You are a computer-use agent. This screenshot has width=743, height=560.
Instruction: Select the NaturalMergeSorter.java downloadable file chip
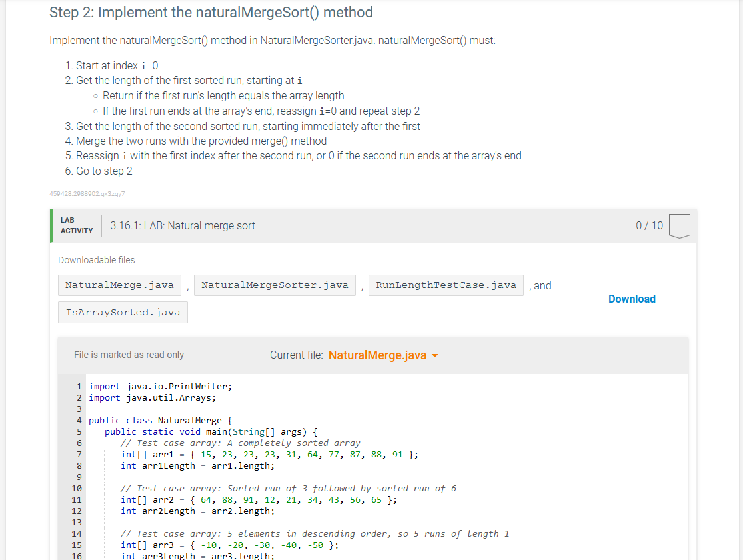point(274,285)
